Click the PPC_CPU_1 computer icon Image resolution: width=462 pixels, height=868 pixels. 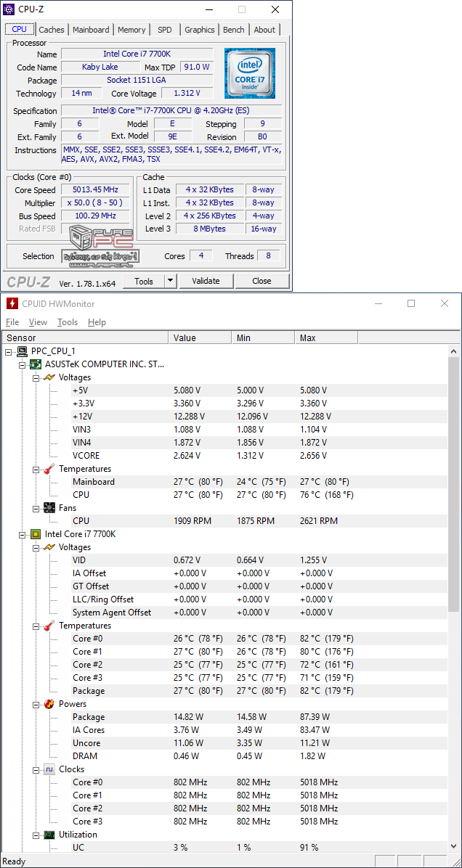point(23,351)
